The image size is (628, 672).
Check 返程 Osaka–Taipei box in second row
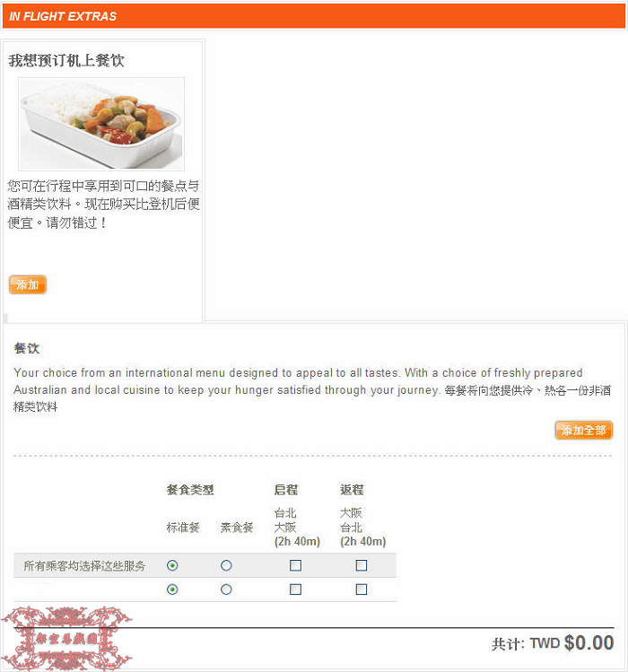click(x=362, y=589)
